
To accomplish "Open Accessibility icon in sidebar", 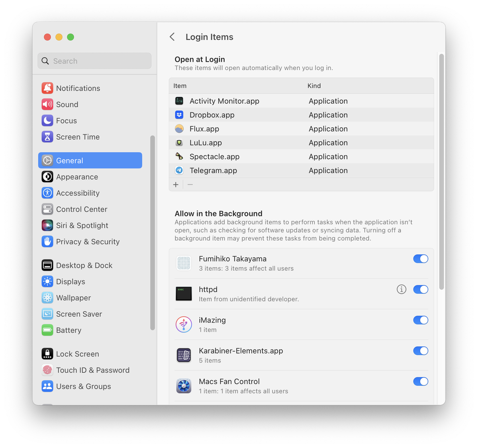I will [x=47, y=193].
